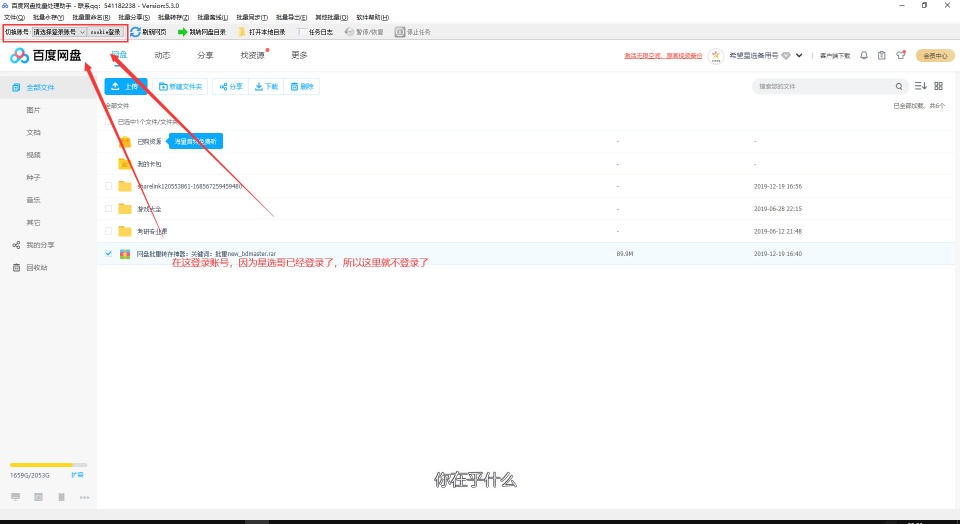Click the 暂停/恢复 pause-resume icon
Screen dimensions: 960x524
click(x=349, y=32)
